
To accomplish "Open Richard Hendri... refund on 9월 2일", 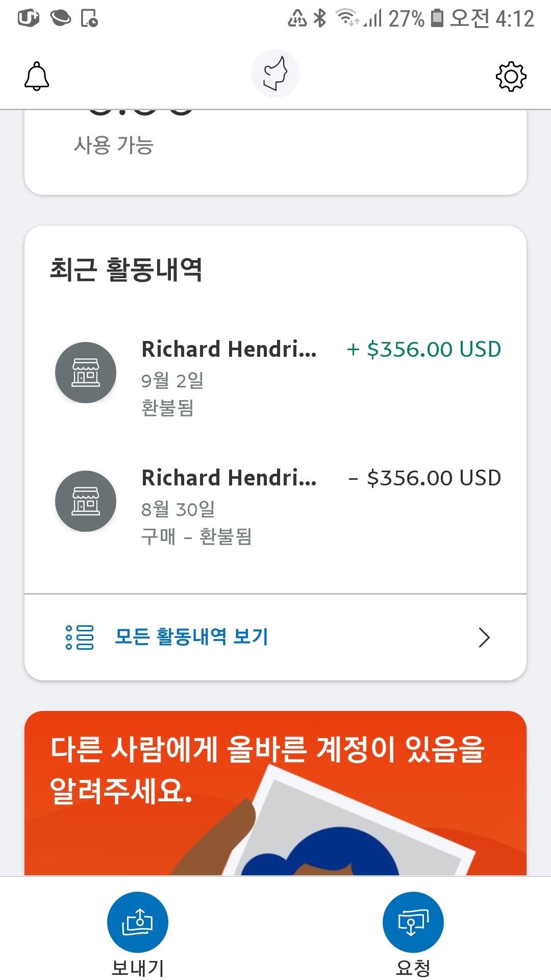I will click(229, 350).
